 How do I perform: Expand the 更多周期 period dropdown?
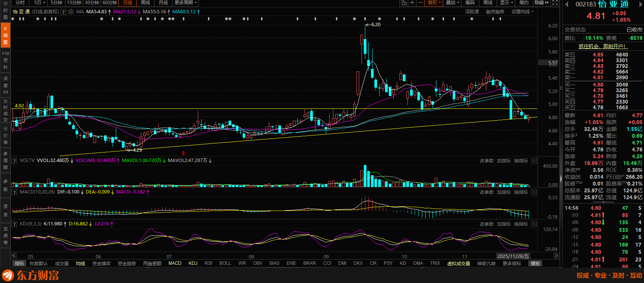click(x=186, y=3)
